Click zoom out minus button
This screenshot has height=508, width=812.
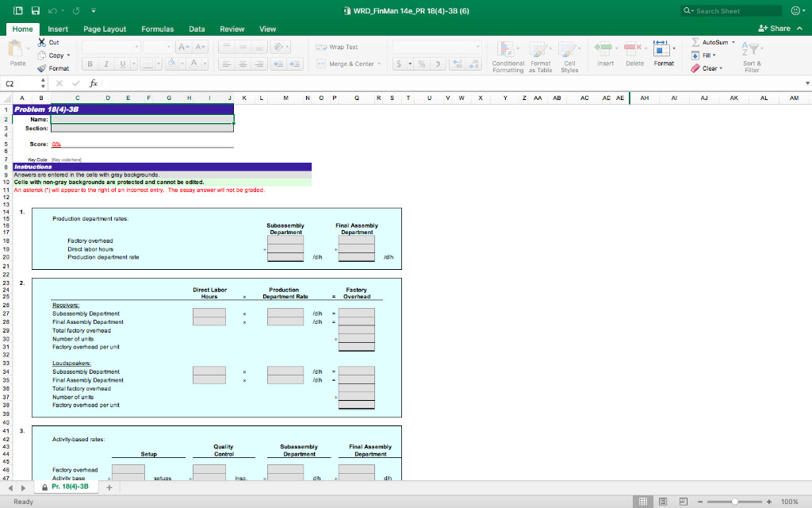700,502
